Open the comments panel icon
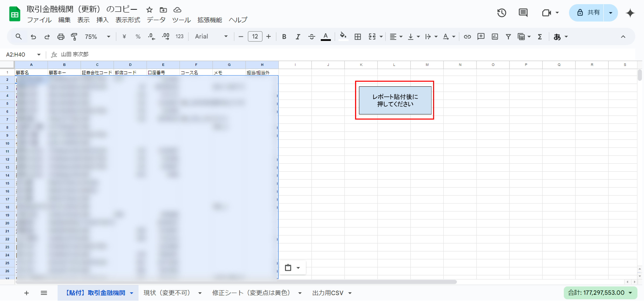The height and width of the screenshot is (301, 644). click(523, 13)
